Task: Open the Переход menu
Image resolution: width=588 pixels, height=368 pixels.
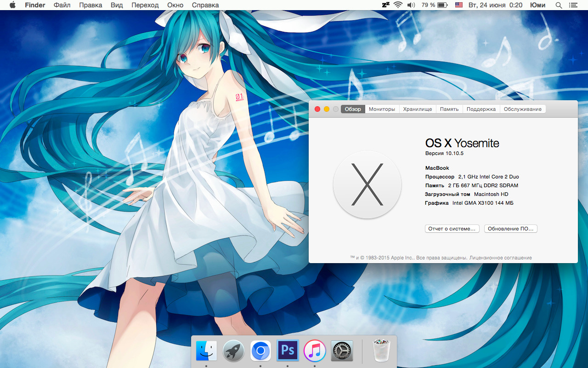Action: (145, 5)
